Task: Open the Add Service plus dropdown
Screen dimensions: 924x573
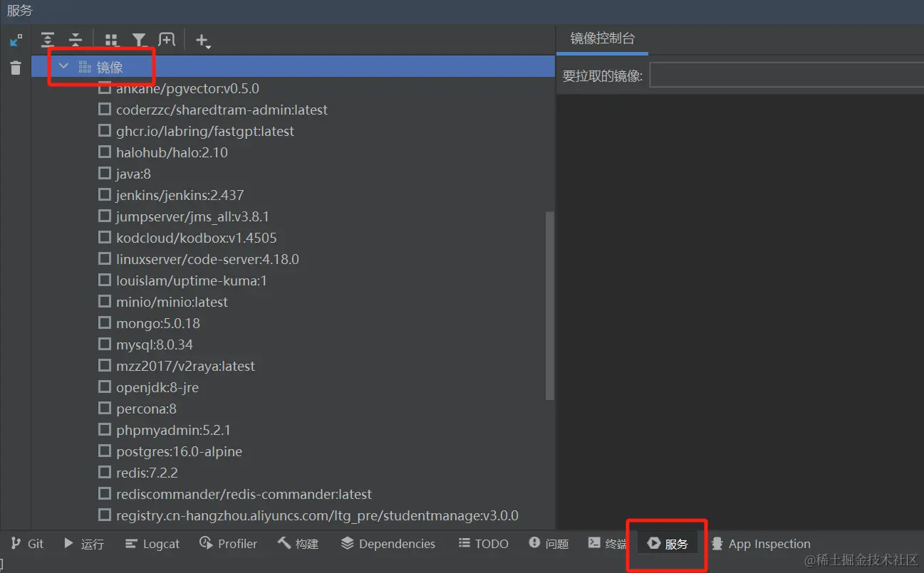Action: 203,41
